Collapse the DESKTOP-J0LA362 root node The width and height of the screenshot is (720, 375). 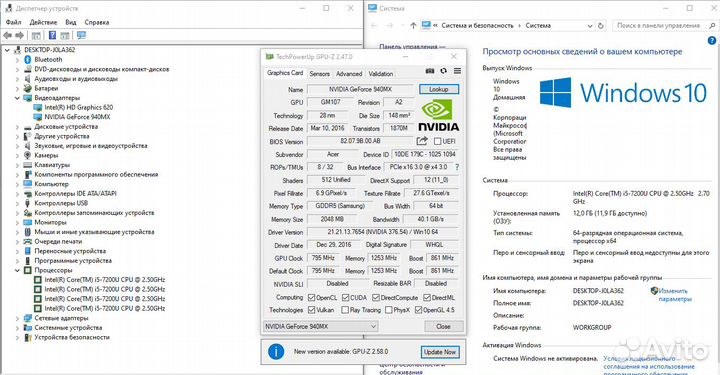pos(7,50)
